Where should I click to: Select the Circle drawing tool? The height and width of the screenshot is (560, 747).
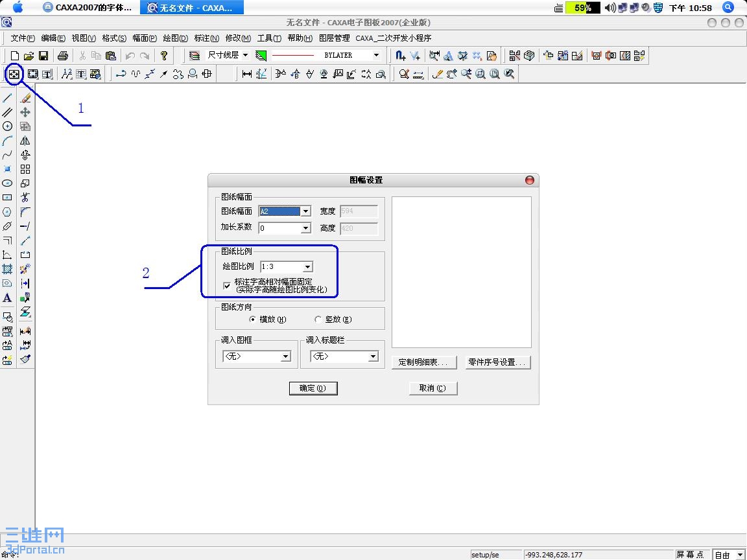coord(7,126)
